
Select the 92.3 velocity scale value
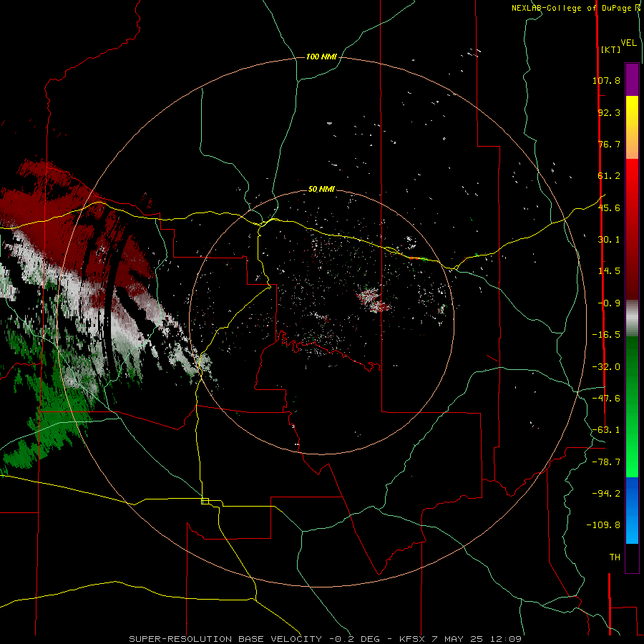[609, 112]
